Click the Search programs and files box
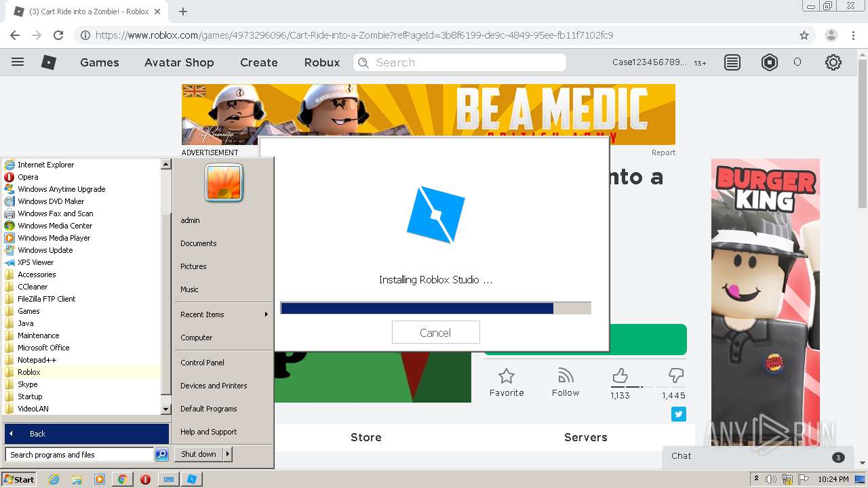868x488 pixels. 79,455
